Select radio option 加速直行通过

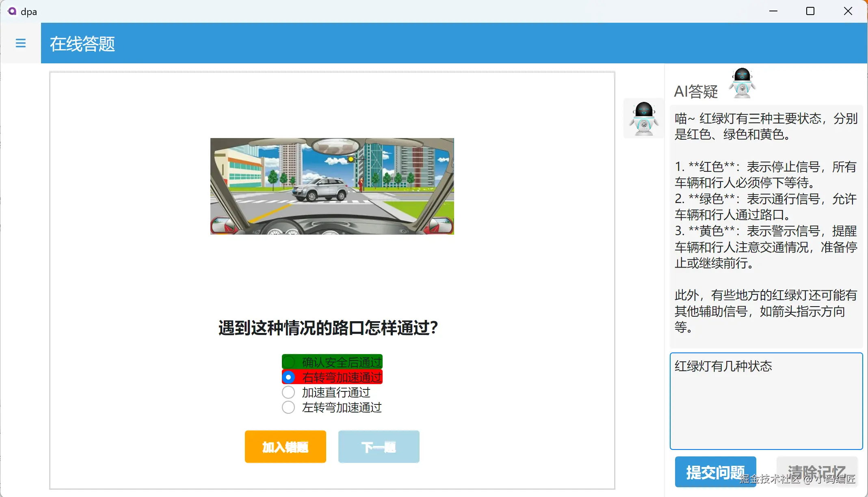coord(288,392)
